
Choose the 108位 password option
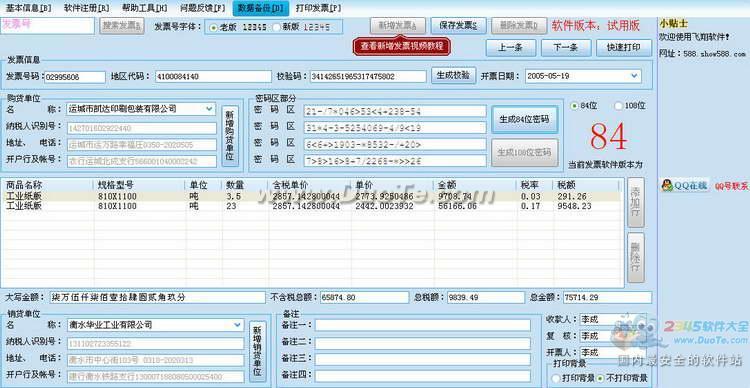tap(618, 106)
